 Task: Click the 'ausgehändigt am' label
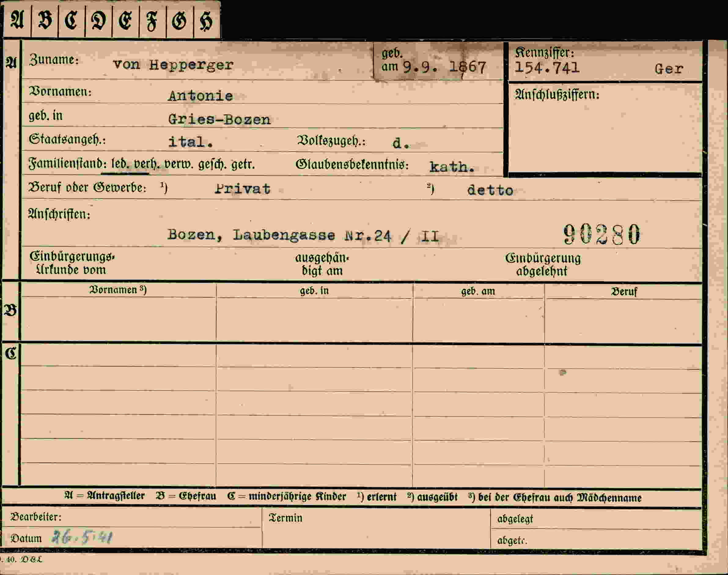tap(322, 264)
